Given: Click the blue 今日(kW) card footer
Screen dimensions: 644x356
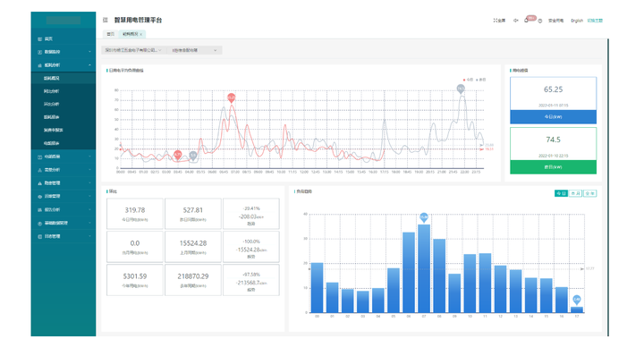Looking at the screenshot, I should point(554,117).
